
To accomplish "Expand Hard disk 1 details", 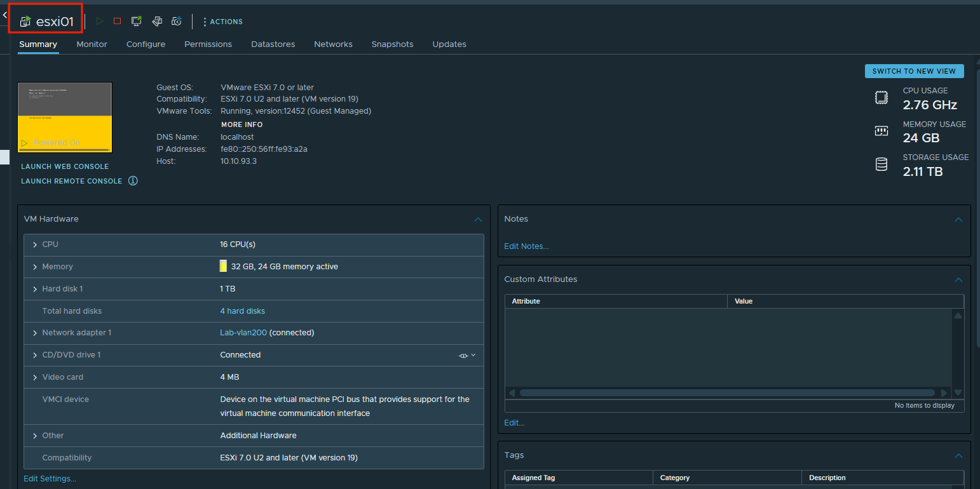I will [x=35, y=289].
